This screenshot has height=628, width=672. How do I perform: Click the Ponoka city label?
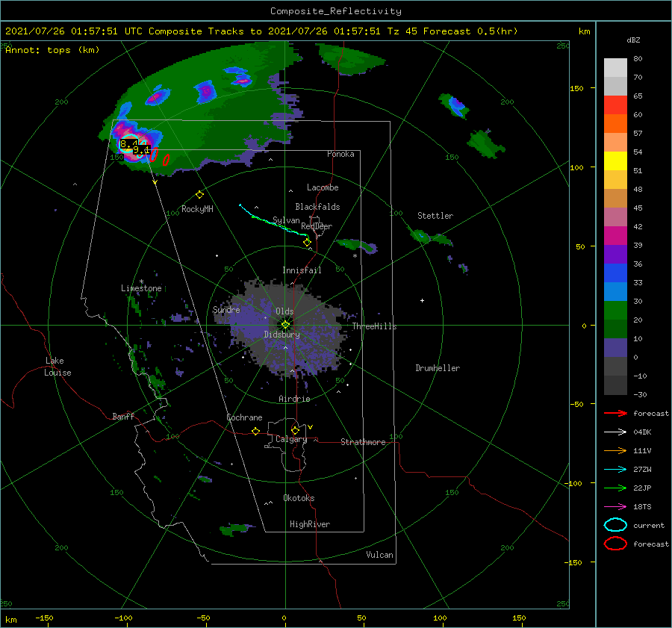click(x=340, y=154)
